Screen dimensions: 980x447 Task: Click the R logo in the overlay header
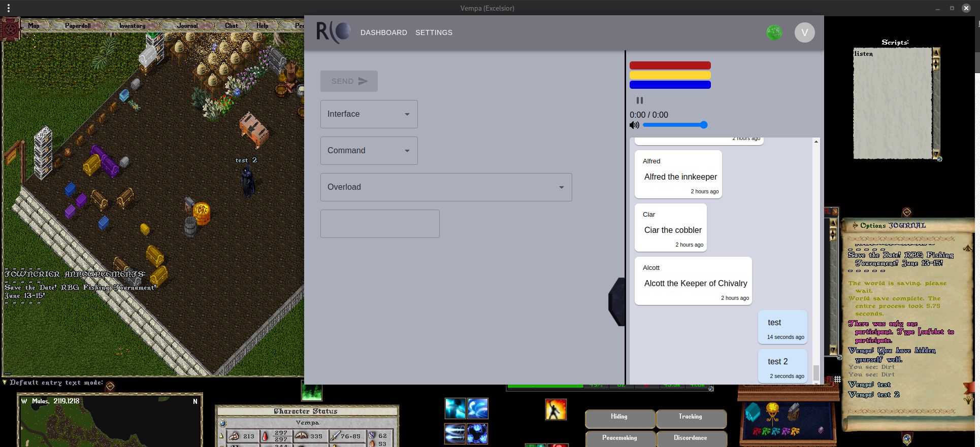pos(334,32)
